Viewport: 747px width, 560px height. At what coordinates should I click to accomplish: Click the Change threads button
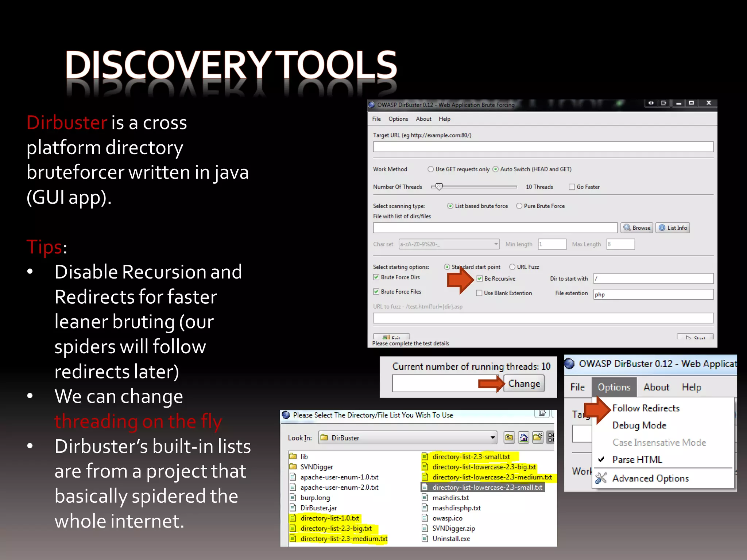(524, 384)
